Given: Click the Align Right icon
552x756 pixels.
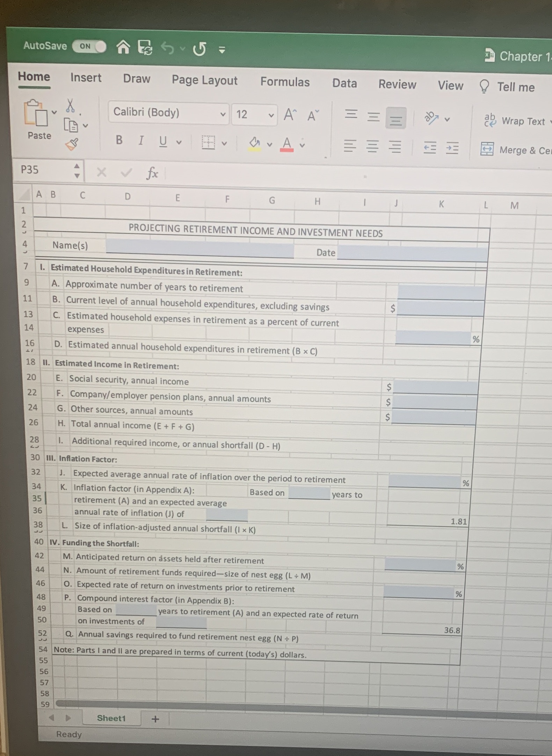Looking at the screenshot, I should (395, 147).
